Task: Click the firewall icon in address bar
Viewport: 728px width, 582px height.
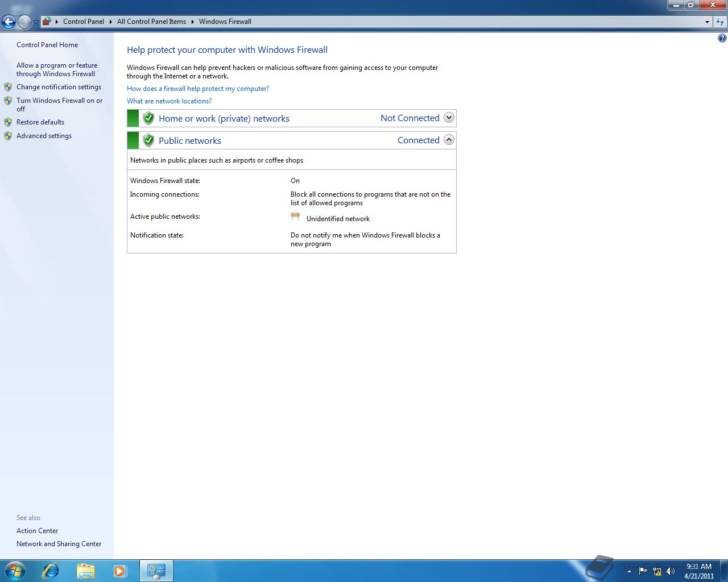Action: point(47,22)
